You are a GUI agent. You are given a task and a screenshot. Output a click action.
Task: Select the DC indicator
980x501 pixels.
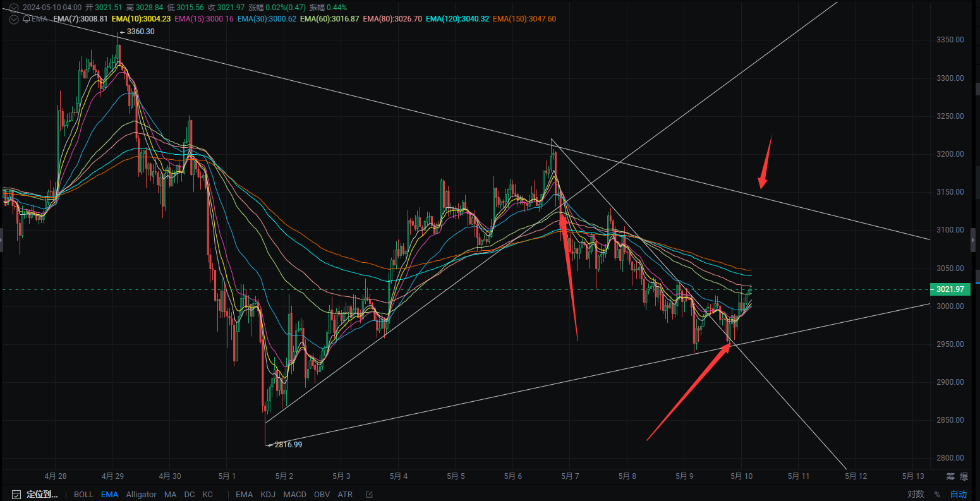[x=189, y=494]
